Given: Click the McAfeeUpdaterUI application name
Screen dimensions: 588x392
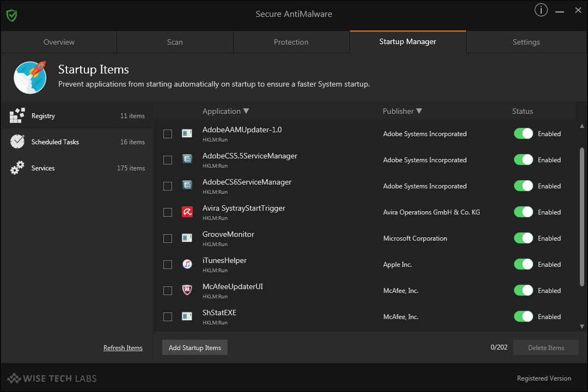Looking at the screenshot, I should [232, 286].
